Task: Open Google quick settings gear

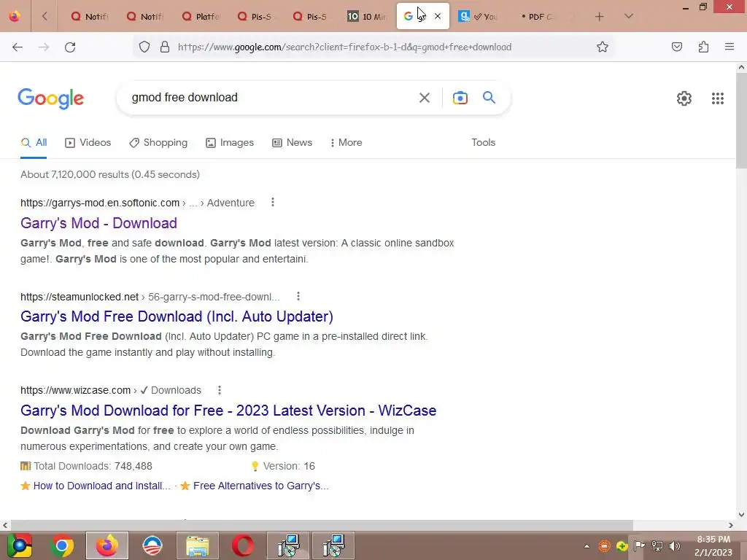Action: [684, 98]
